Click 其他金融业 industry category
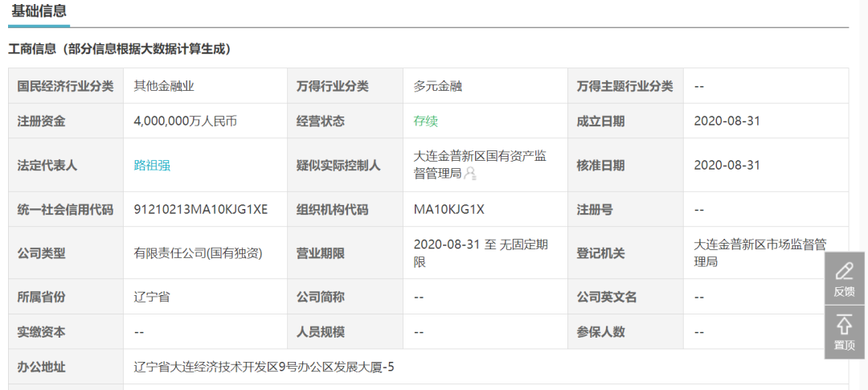The width and height of the screenshot is (868, 390). point(164,86)
